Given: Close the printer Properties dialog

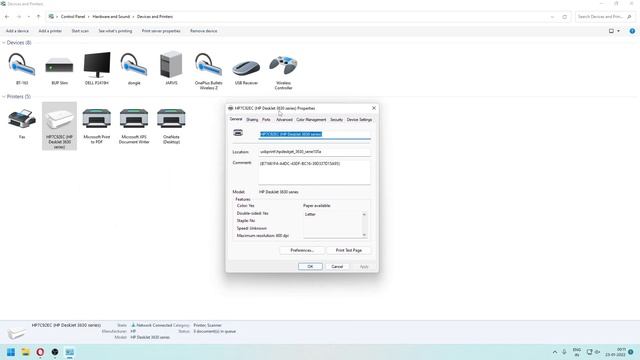Looking at the screenshot, I should pos(373,108).
